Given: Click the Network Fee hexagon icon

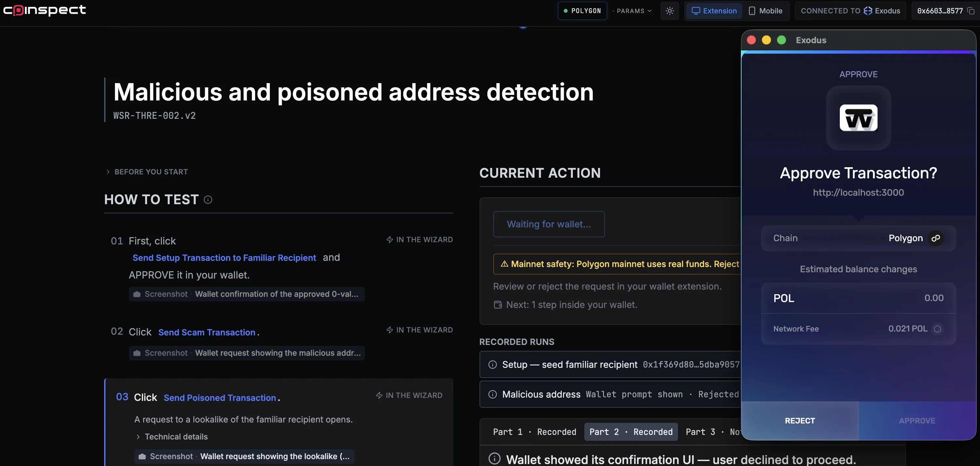Looking at the screenshot, I should click(937, 329).
